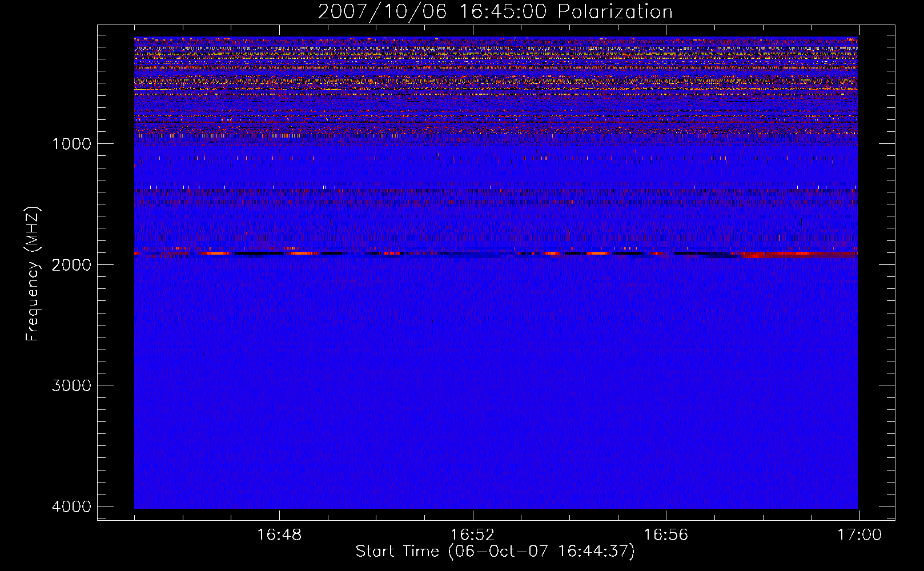This screenshot has height=571, width=924.
Task: Click bottom-axis tick mark above 17:00
Action: coord(859,515)
